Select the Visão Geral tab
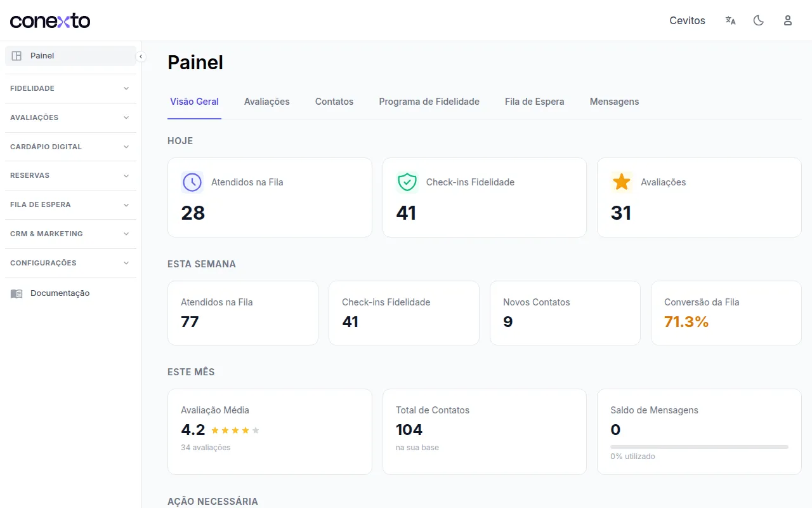Screen dimensions: 812x508 (x=194, y=102)
